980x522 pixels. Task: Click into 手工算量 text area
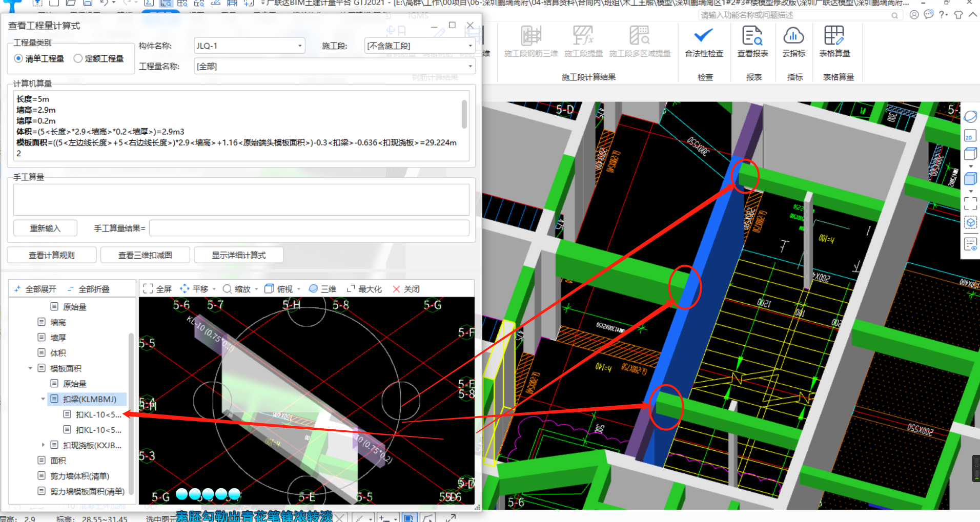(241, 199)
